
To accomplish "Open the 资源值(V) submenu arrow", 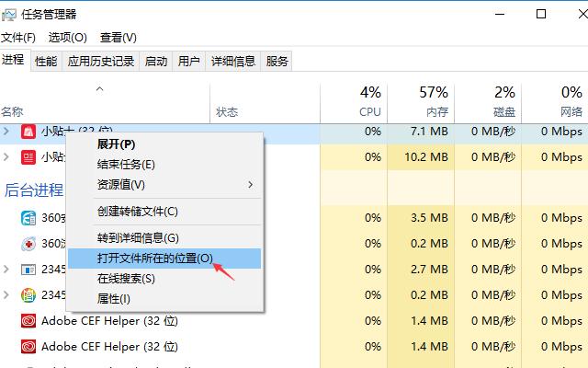I will click(250, 184).
